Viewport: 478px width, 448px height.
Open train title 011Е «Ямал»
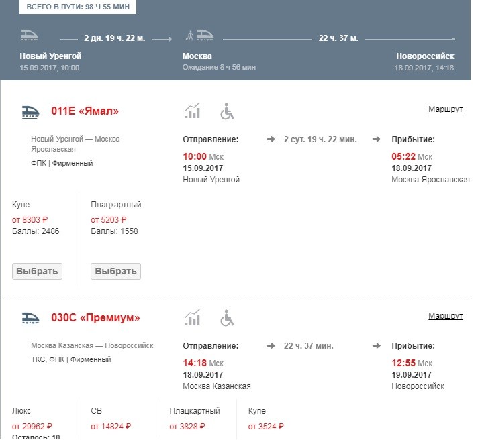85,111
